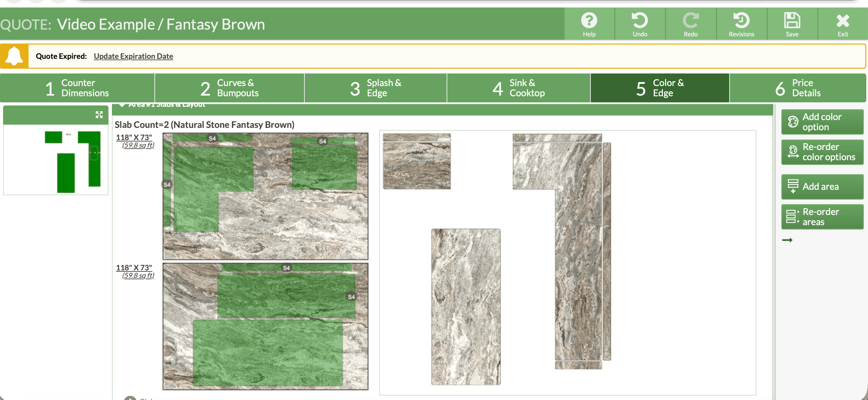868x400 pixels.
Task: Click second slab's 118" X 73" size link
Action: click(x=134, y=268)
